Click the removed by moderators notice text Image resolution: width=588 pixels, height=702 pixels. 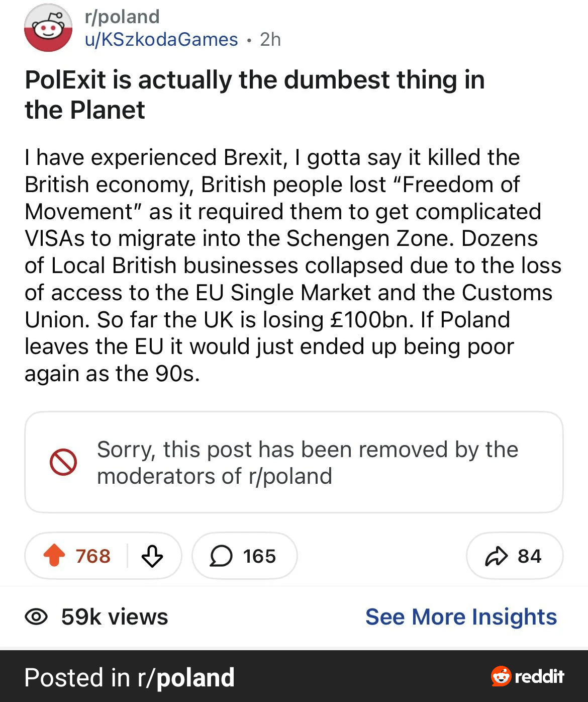tap(307, 462)
